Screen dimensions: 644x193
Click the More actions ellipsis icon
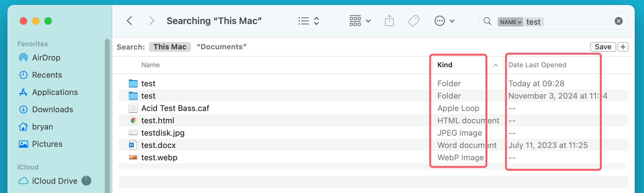[439, 21]
